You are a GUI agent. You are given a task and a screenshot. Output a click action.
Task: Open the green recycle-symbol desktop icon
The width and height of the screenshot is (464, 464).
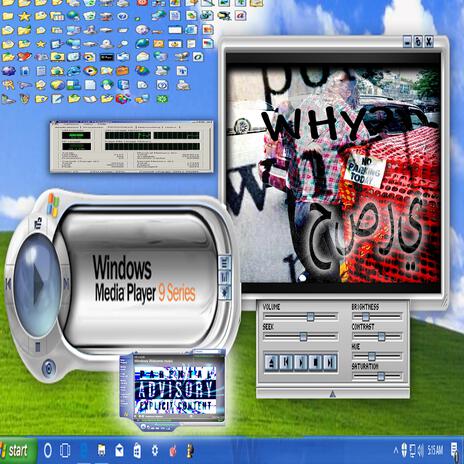click(162, 99)
